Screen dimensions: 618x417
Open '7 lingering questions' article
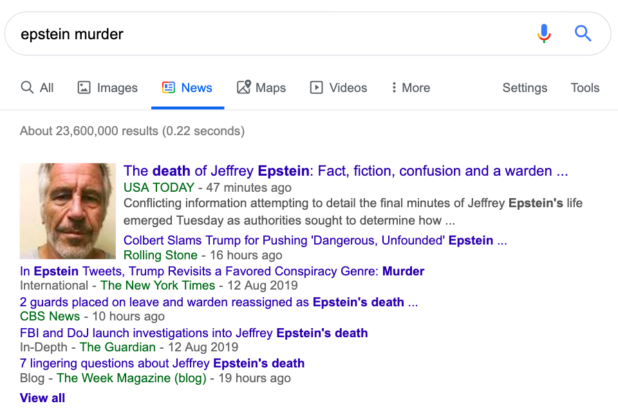coord(162,363)
